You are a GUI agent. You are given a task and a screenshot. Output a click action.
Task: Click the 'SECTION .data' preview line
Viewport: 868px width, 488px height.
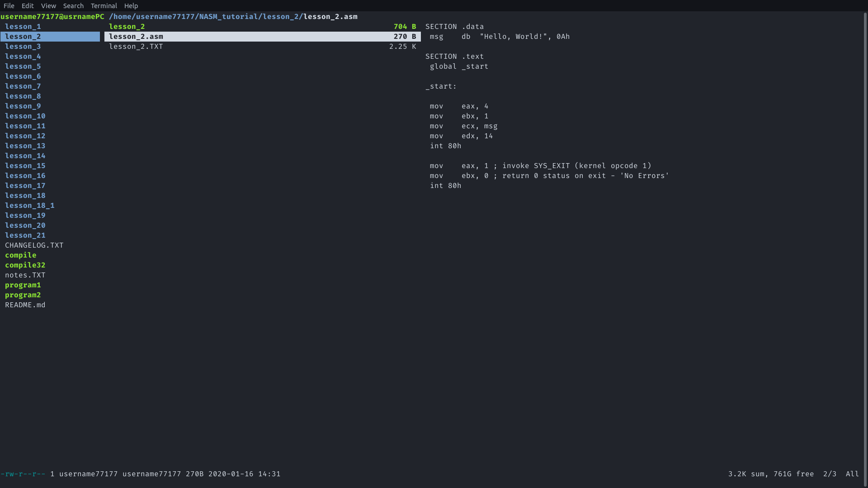(x=455, y=27)
